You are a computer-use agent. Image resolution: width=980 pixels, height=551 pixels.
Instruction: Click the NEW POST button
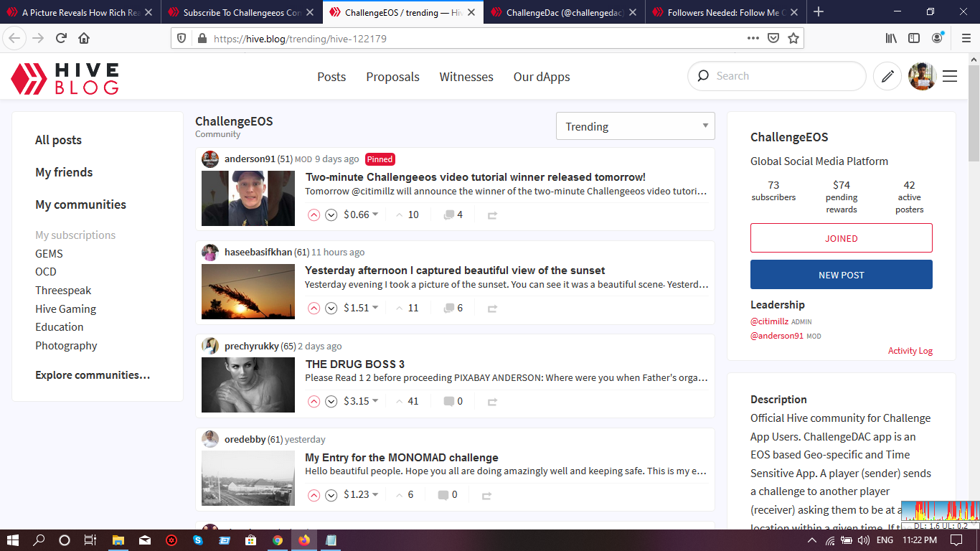point(841,274)
